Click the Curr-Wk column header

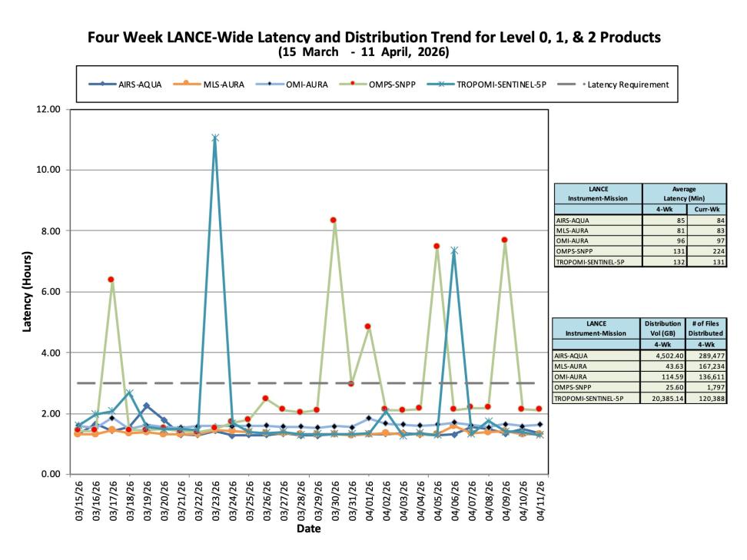706,210
